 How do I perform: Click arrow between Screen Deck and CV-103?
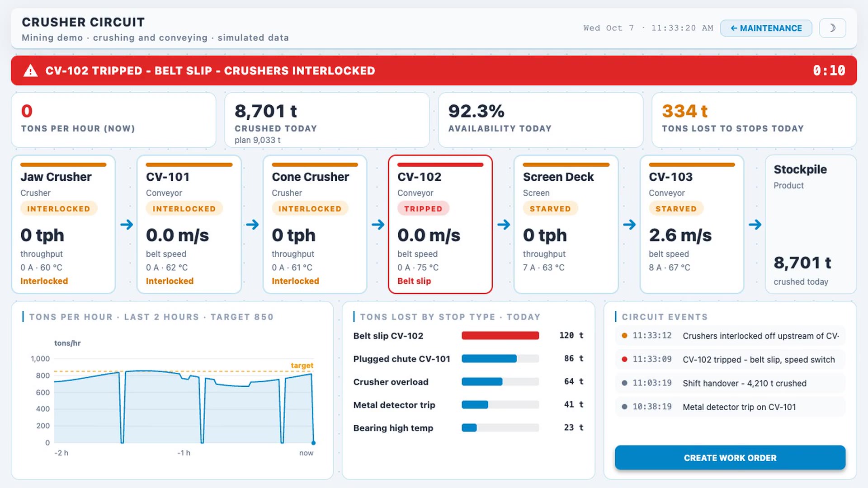[629, 225]
